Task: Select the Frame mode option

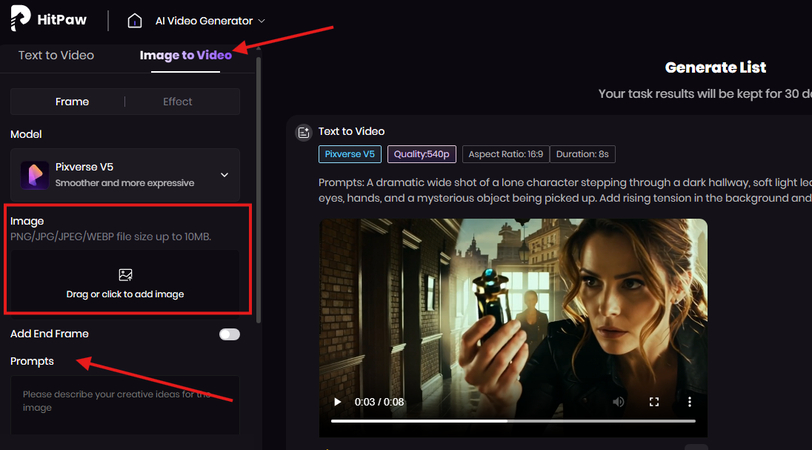Action: [72, 102]
